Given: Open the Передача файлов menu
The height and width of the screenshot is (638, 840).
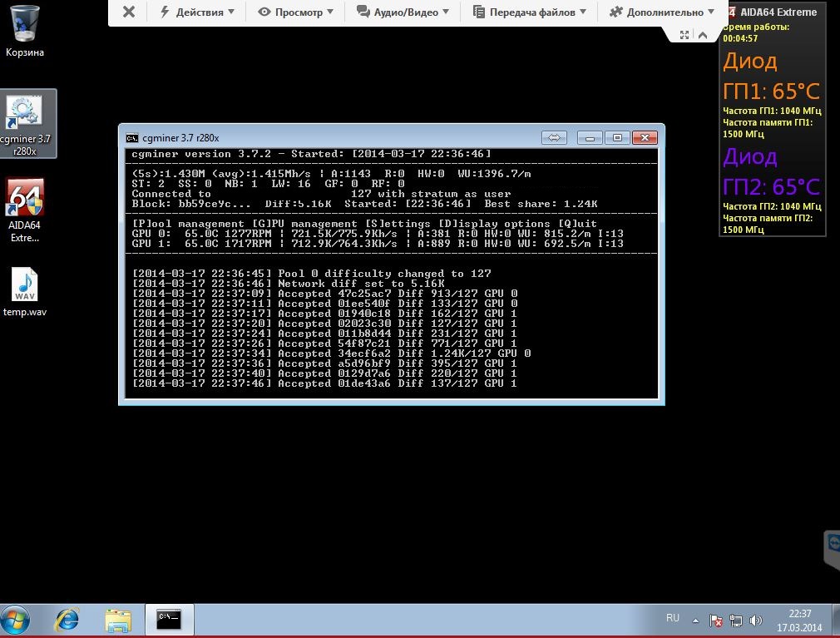Looking at the screenshot, I should pyautogui.click(x=530, y=12).
